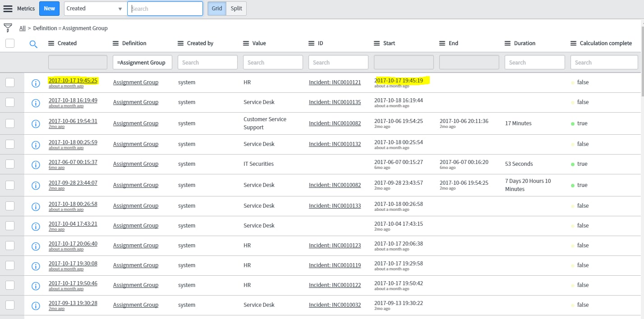Image resolution: width=644 pixels, height=319 pixels.
Task: Check the INC0010133 row checkbox
Action: pyautogui.click(x=10, y=205)
